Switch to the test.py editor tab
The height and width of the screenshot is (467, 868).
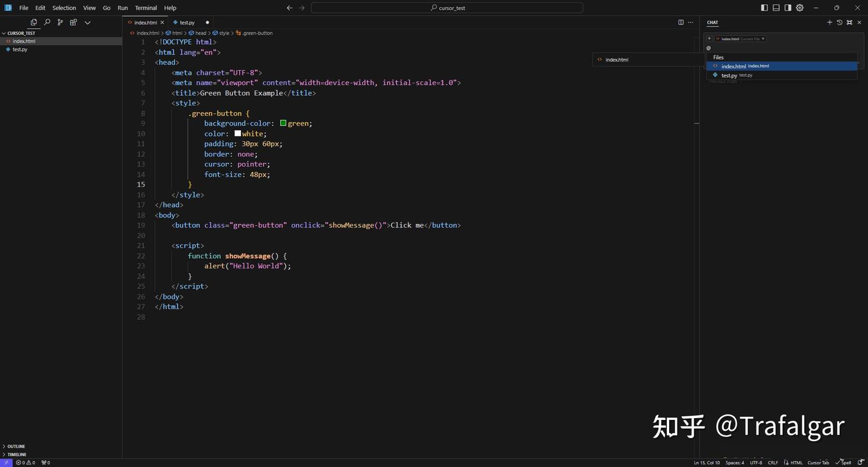(187, 22)
